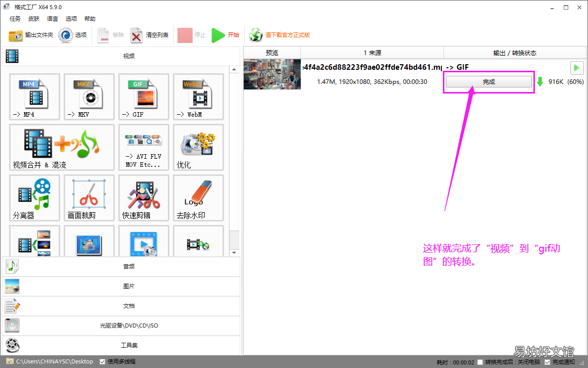Click the 预览 column header

pos(272,53)
